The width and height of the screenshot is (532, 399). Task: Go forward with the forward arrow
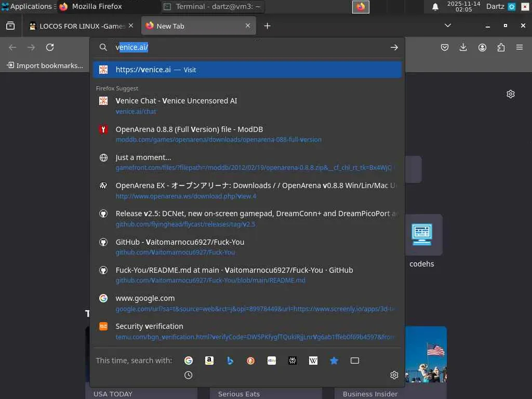click(x=31, y=47)
